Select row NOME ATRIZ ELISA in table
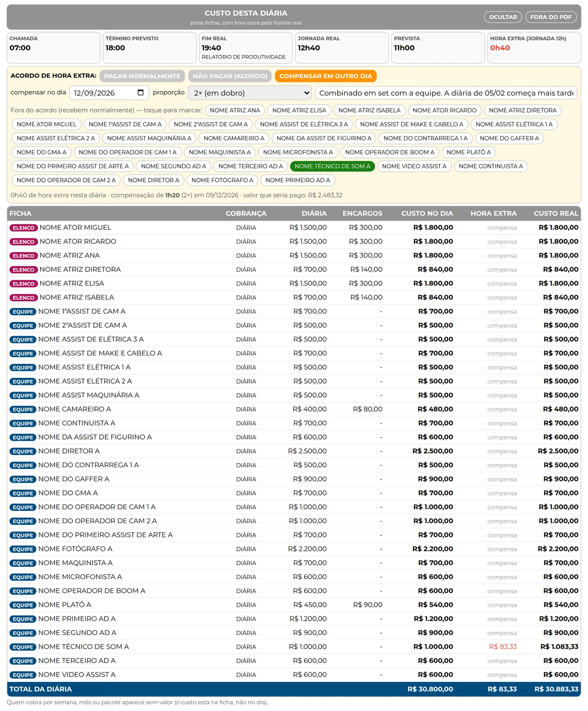 coord(294,284)
